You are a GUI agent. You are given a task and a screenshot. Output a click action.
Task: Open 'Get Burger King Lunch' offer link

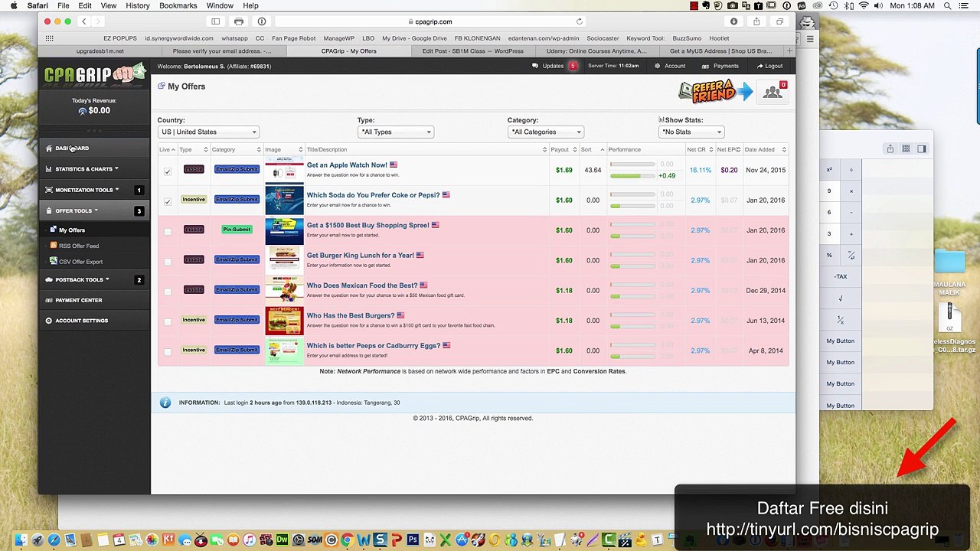(x=360, y=255)
